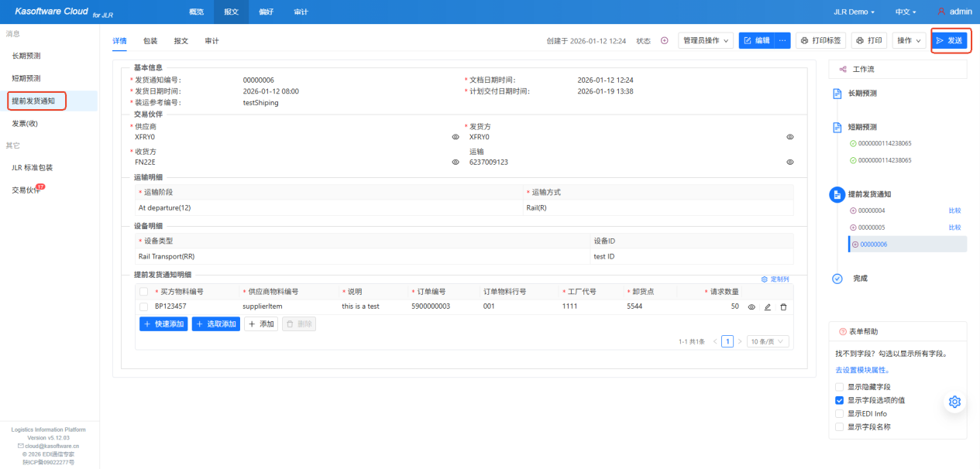Open the 编辑 button's three-dots menu
The image size is (980, 469).
click(x=782, y=41)
